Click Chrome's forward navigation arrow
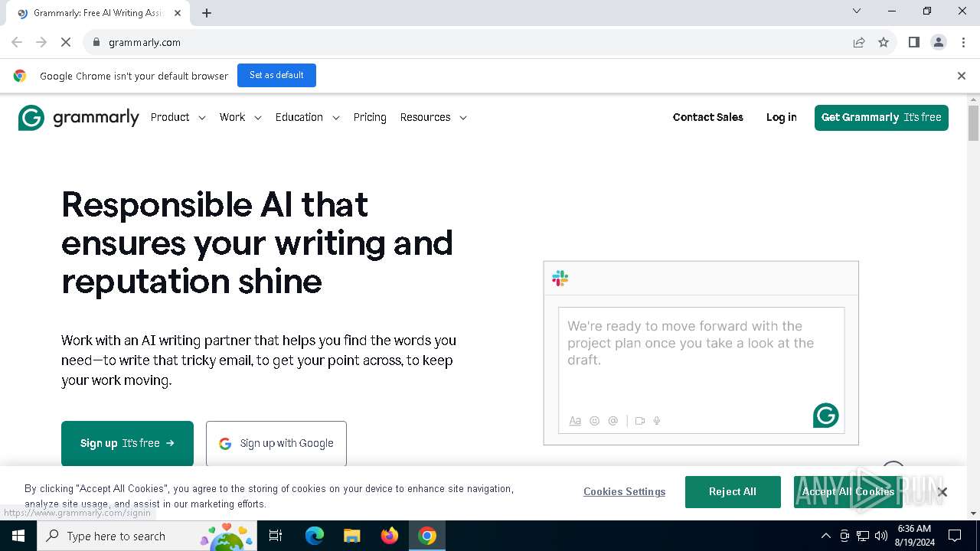This screenshot has height=551, width=980. tap(41, 42)
